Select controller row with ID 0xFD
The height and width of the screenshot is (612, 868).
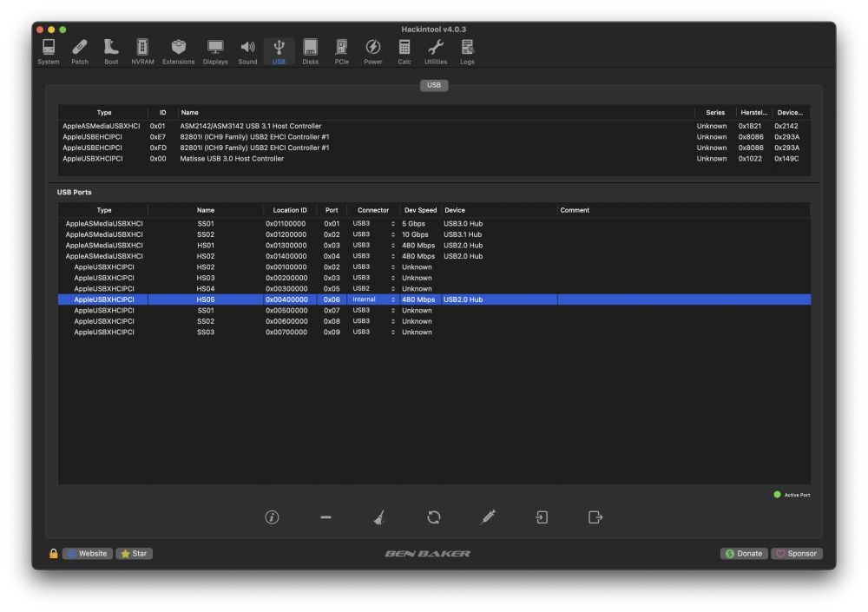click(434, 148)
